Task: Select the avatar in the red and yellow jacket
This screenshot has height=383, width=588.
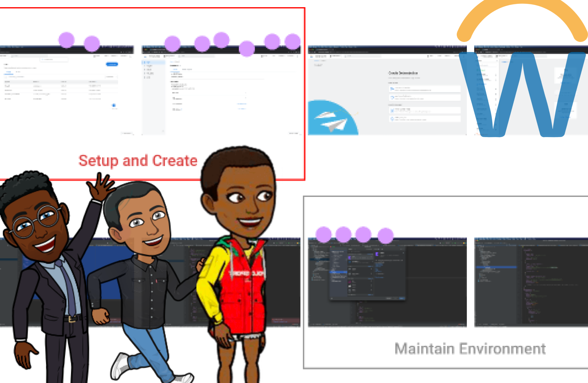Action: pyautogui.click(x=237, y=264)
